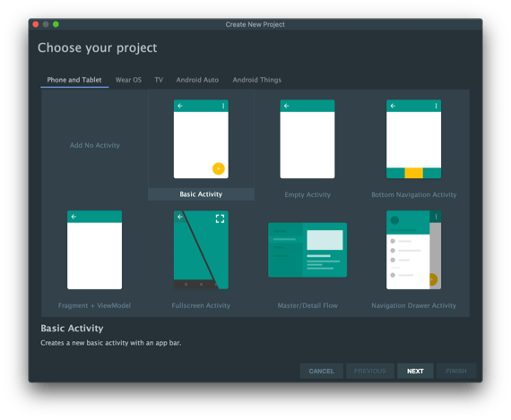511x420 pixels.
Task: Click the Cancel button
Action: tap(321, 371)
